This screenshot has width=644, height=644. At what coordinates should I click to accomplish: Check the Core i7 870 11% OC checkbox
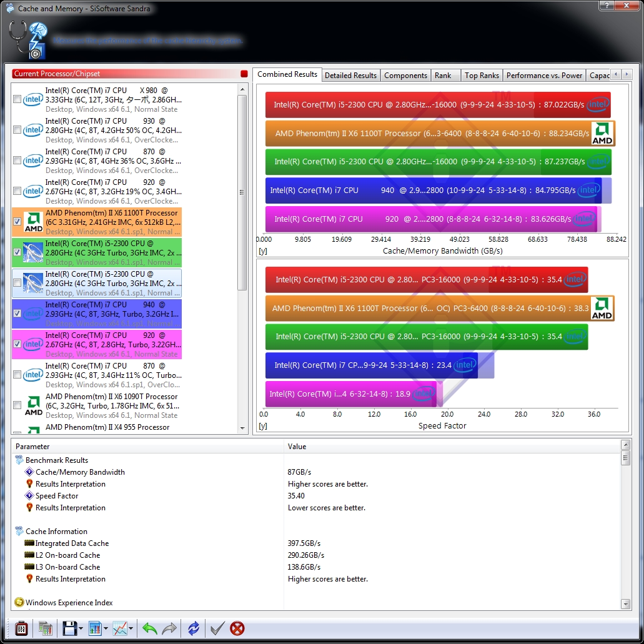click(x=17, y=375)
